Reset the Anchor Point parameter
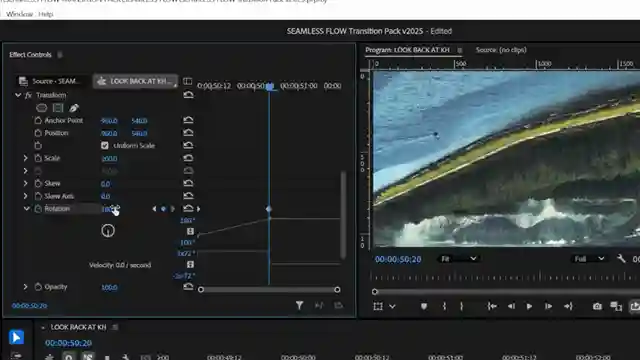Screen dimensions: 640x360 coord(188,120)
